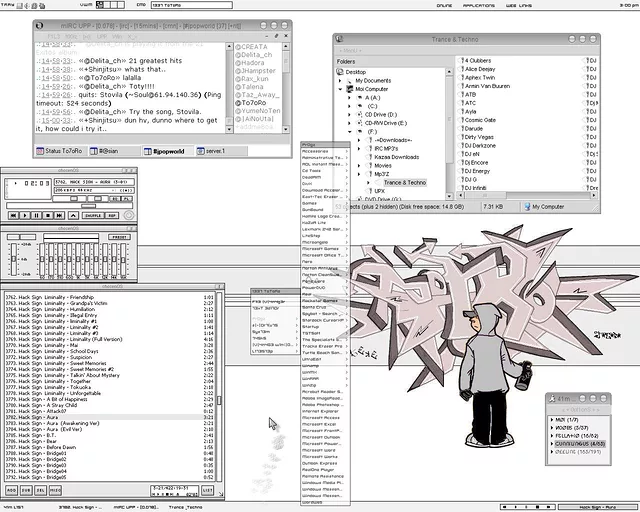Open Status To7oRo window tab
Image resolution: width=640 pixels, height=512 pixels.
[x=66, y=151]
